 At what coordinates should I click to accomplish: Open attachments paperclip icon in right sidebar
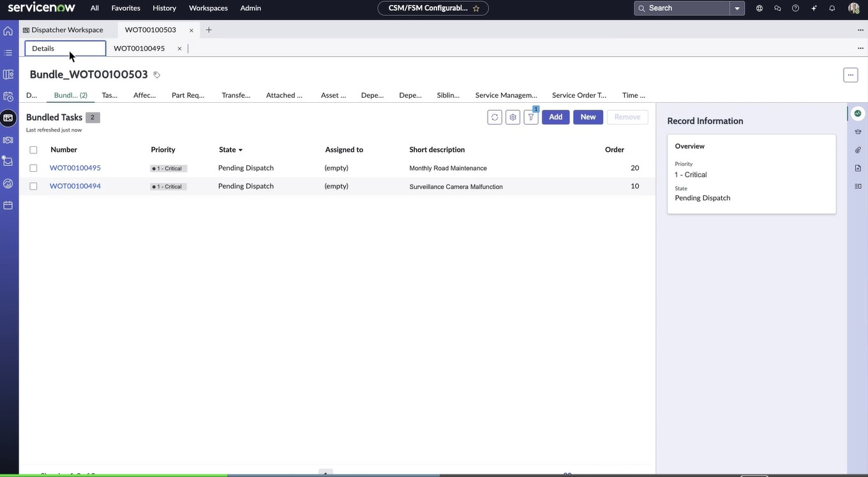click(858, 150)
